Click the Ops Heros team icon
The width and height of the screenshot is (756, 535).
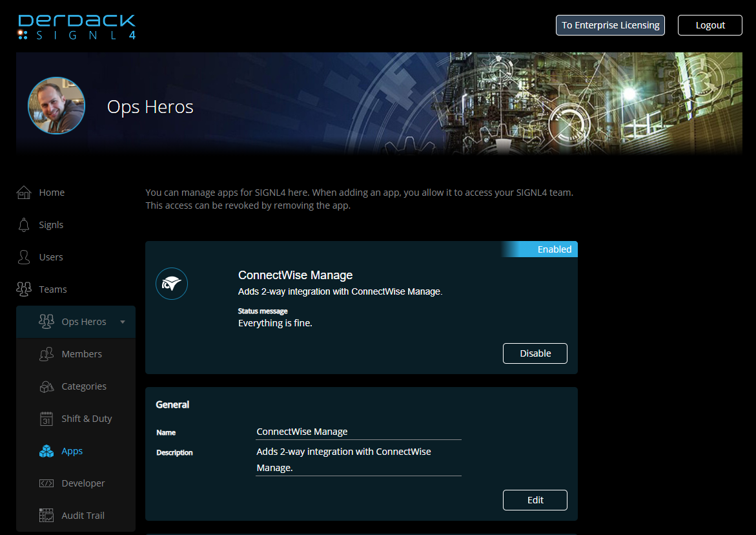pyautogui.click(x=46, y=322)
